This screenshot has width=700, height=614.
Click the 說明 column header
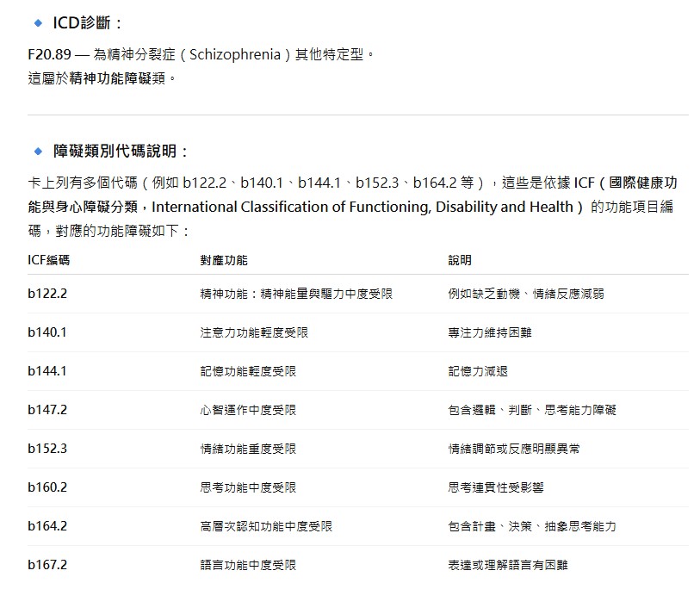coord(460,260)
